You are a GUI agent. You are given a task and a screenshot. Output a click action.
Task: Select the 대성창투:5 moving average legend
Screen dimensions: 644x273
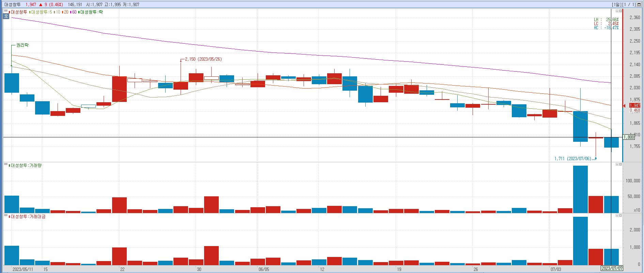tap(41, 12)
